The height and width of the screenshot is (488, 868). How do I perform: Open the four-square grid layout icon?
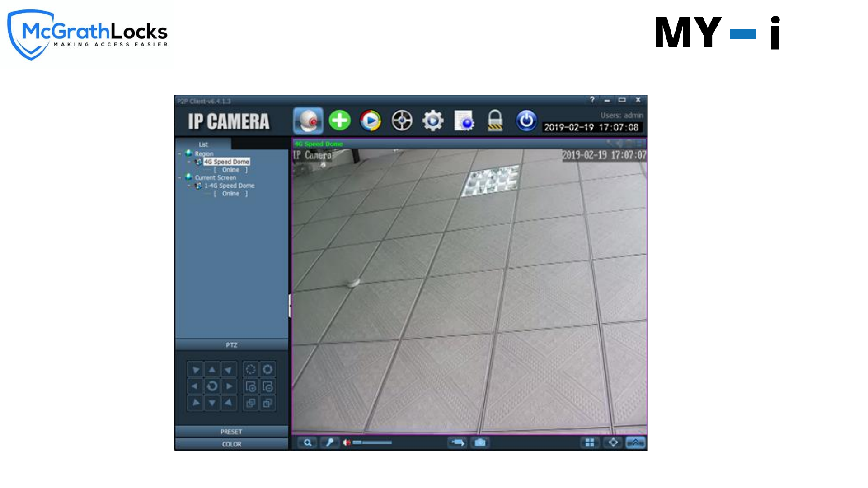coord(590,443)
